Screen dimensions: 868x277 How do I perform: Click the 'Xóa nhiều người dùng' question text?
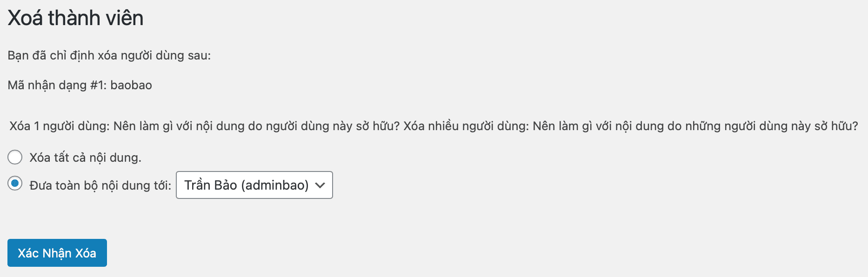tap(631, 126)
